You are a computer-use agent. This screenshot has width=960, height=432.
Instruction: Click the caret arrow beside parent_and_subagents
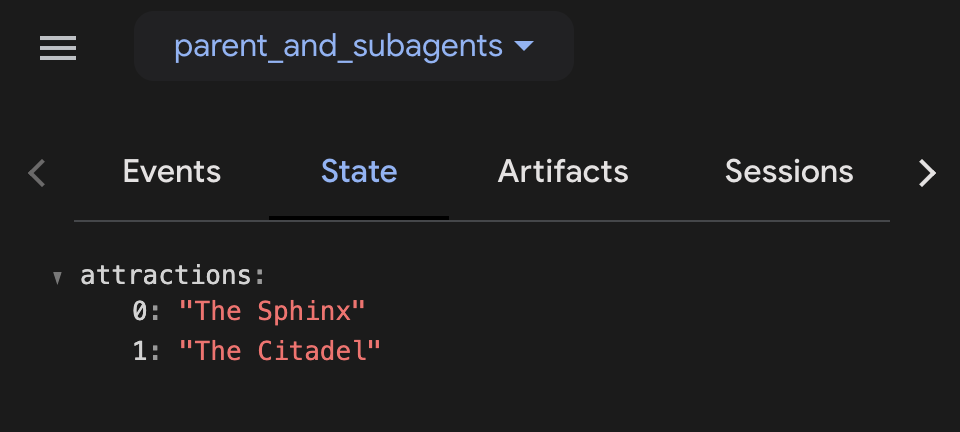tap(524, 46)
